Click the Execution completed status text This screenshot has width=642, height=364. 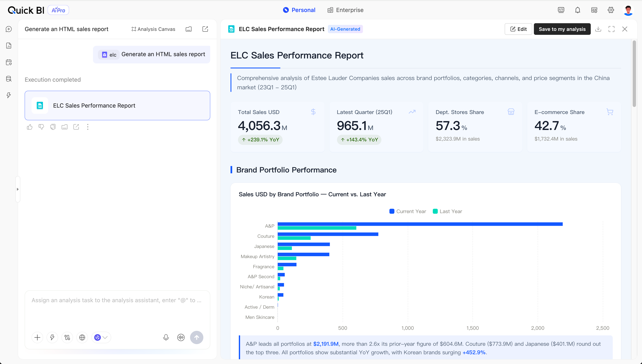tap(52, 80)
